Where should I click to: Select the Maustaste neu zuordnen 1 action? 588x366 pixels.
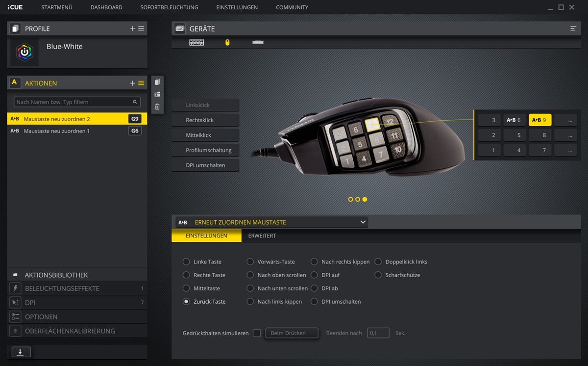pyautogui.click(x=77, y=131)
